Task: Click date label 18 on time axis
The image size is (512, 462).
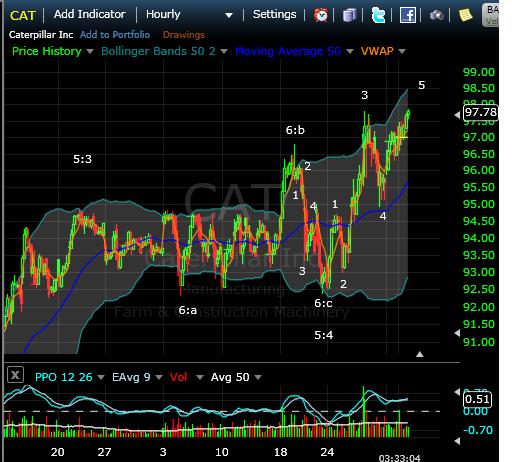Action: tap(281, 452)
